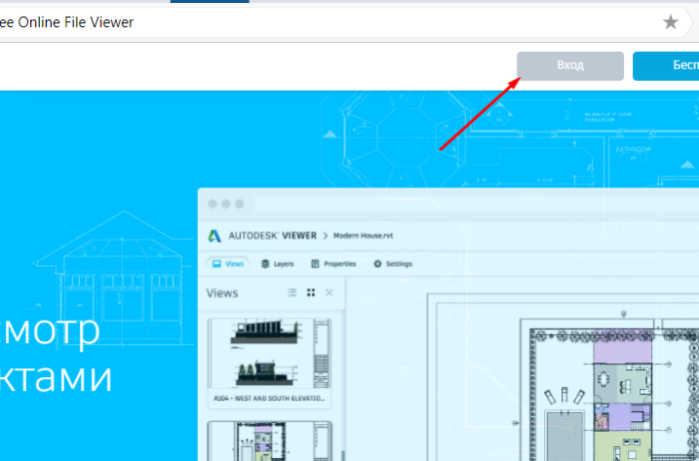699x461 pixels.
Task: Open the A104 West and South Elevation thumbnail
Action: pyautogui.click(x=270, y=362)
